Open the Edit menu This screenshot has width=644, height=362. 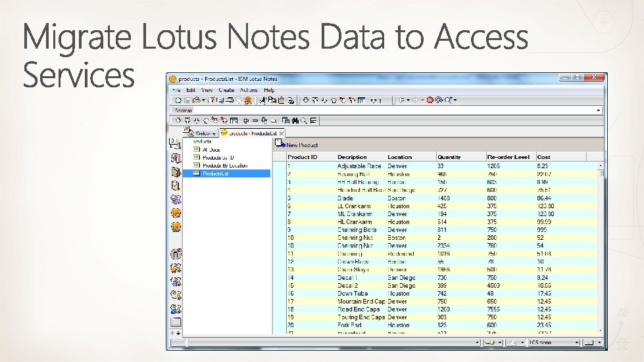point(191,90)
